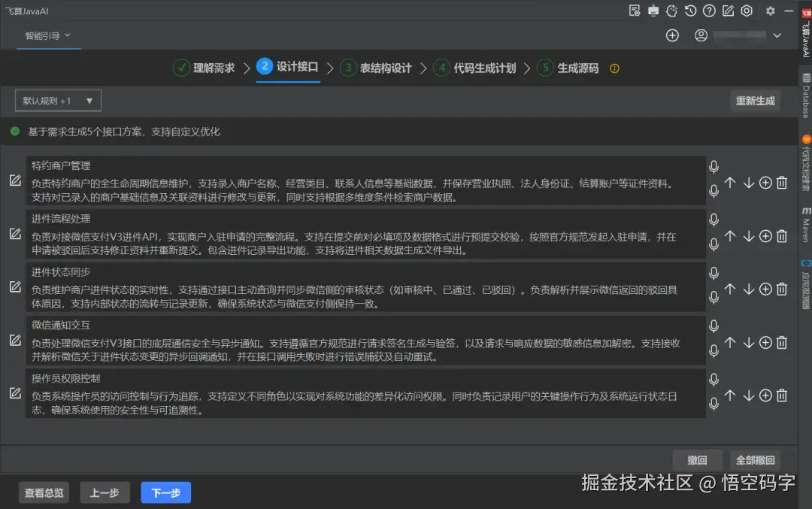Click the 下一步 button

click(x=165, y=493)
